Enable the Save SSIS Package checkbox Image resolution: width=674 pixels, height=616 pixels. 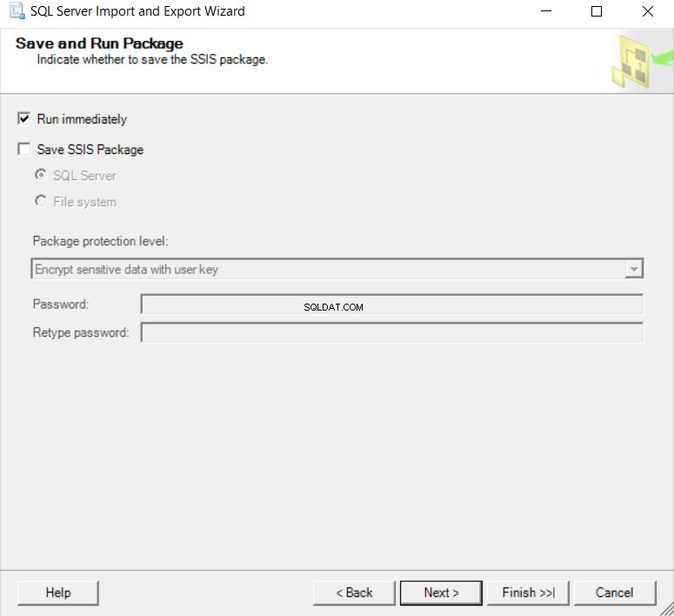coord(24,149)
